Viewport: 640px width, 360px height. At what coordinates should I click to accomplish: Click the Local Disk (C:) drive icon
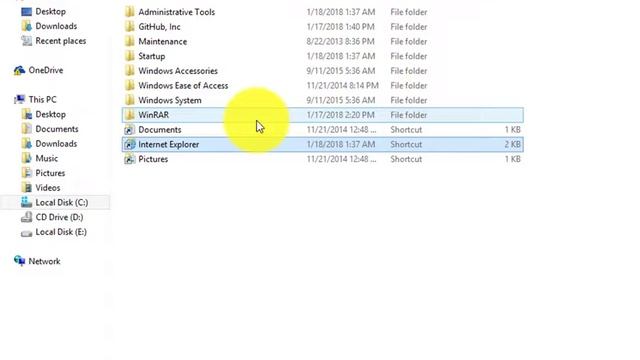27,202
